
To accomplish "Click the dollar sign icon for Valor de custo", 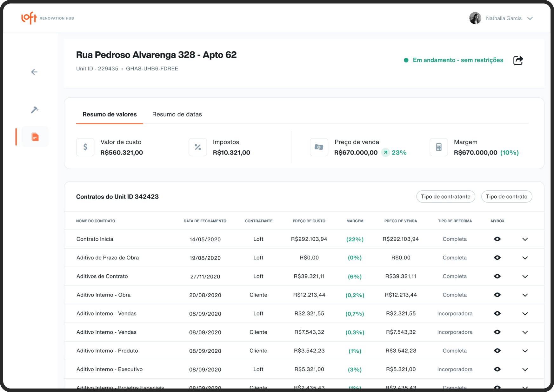I will 85,147.
